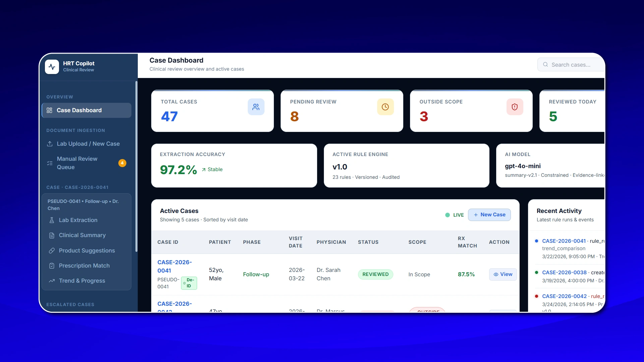Image resolution: width=644 pixels, height=362 pixels.
Task: Open CASE-2026-0038 in Recent Activity
Action: tap(564, 273)
